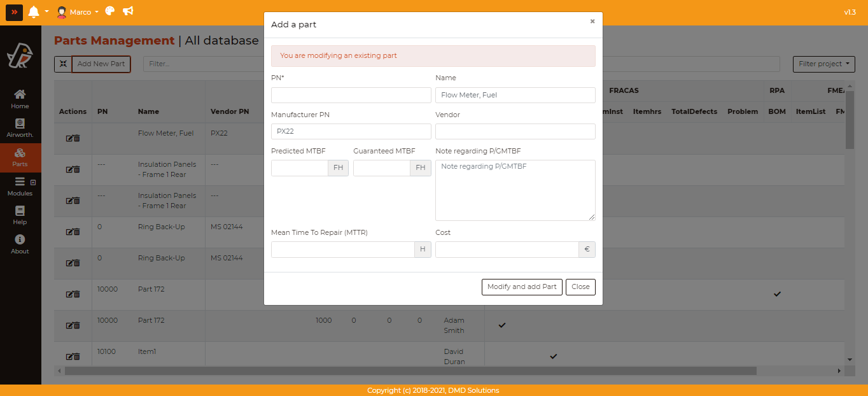Focus the Note regarding P/GMTBF textarea
The width and height of the screenshot is (868, 396).
pos(515,190)
